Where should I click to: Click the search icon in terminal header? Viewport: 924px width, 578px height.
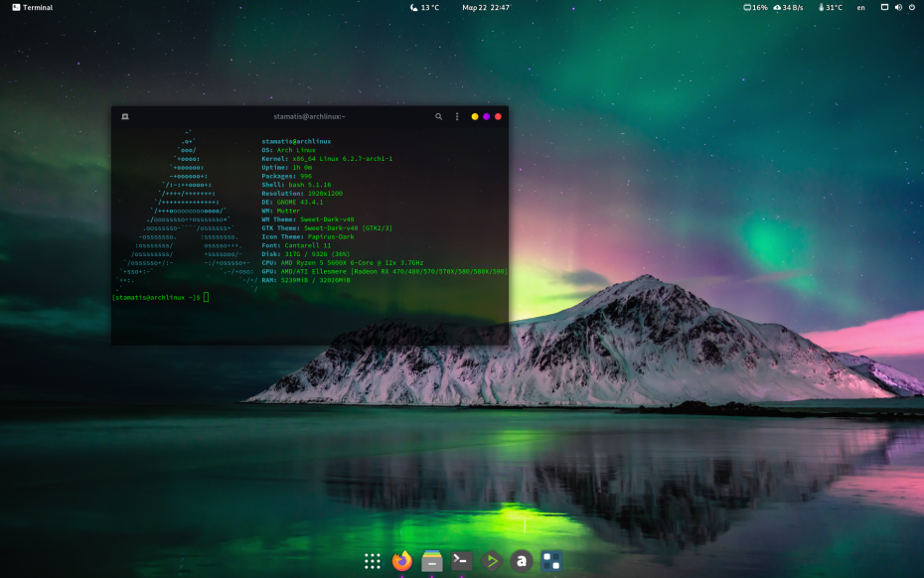coord(439,116)
